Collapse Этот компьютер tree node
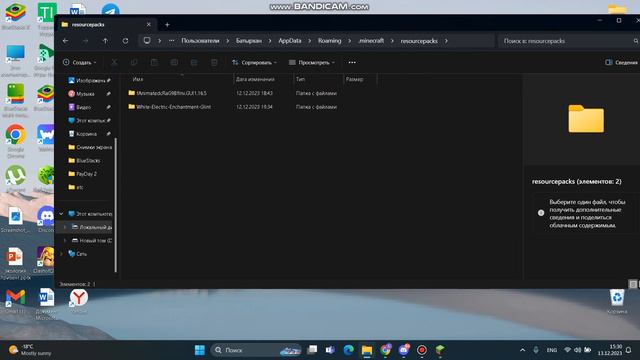Viewport: 640px width, 360px height. [61, 214]
